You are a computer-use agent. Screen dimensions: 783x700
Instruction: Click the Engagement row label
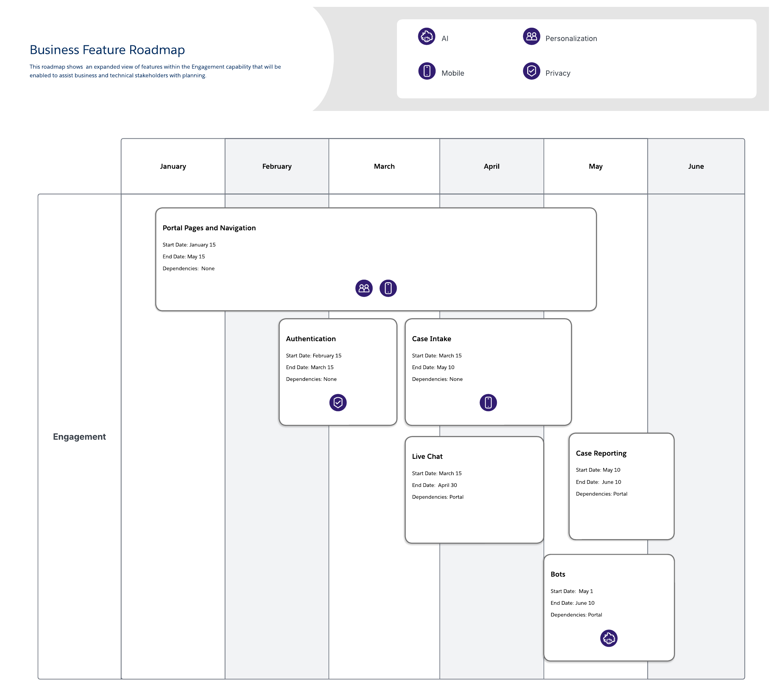79,437
